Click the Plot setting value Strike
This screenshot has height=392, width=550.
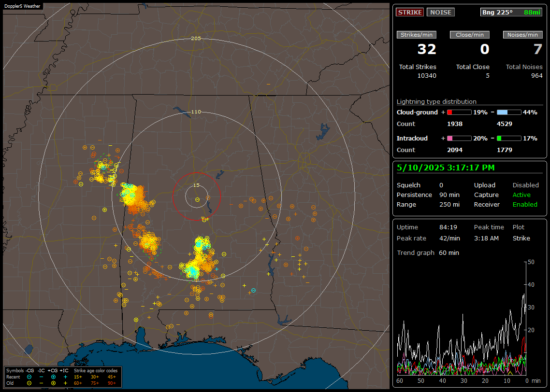521,238
